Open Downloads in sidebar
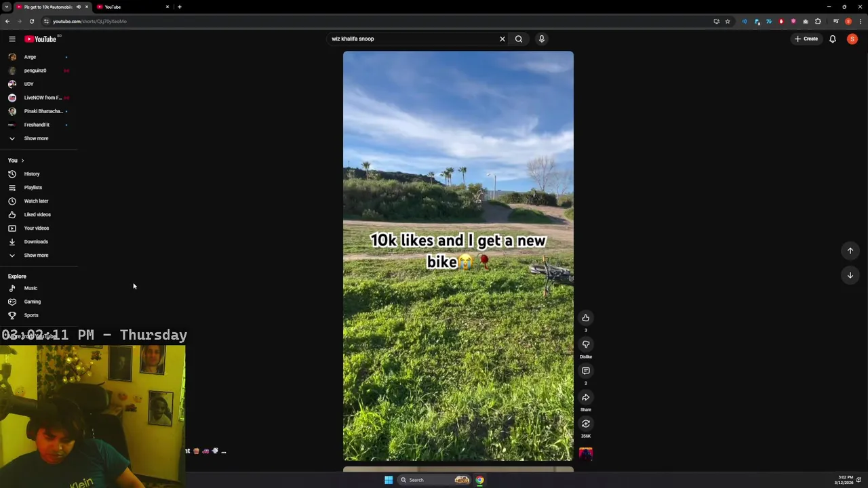Image resolution: width=868 pixels, height=488 pixels. (x=39, y=242)
